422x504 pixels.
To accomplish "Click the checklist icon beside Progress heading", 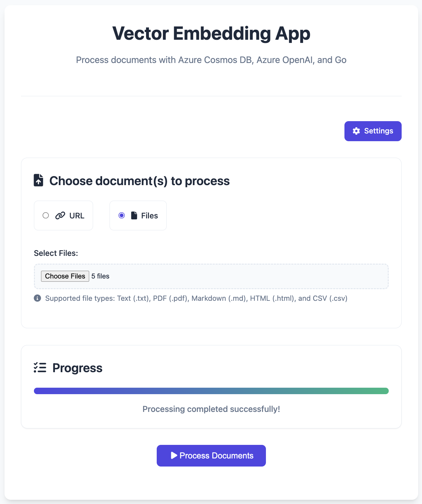I will pos(40,368).
